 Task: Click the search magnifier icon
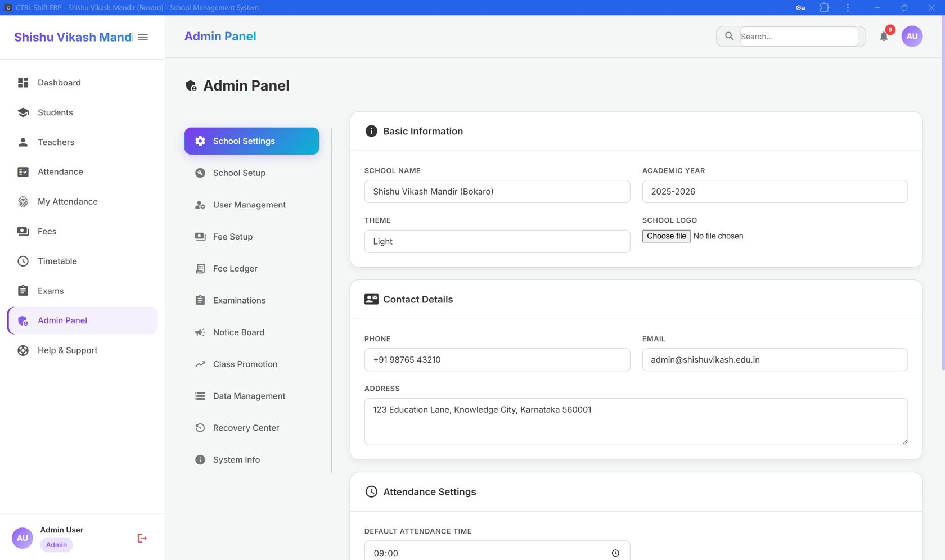click(729, 36)
